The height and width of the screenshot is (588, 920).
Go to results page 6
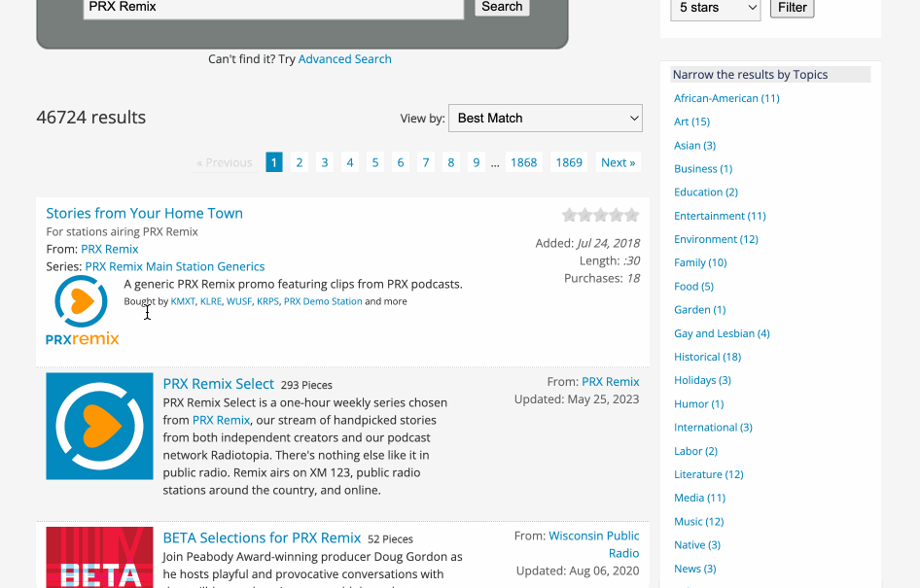tap(400, 162)
